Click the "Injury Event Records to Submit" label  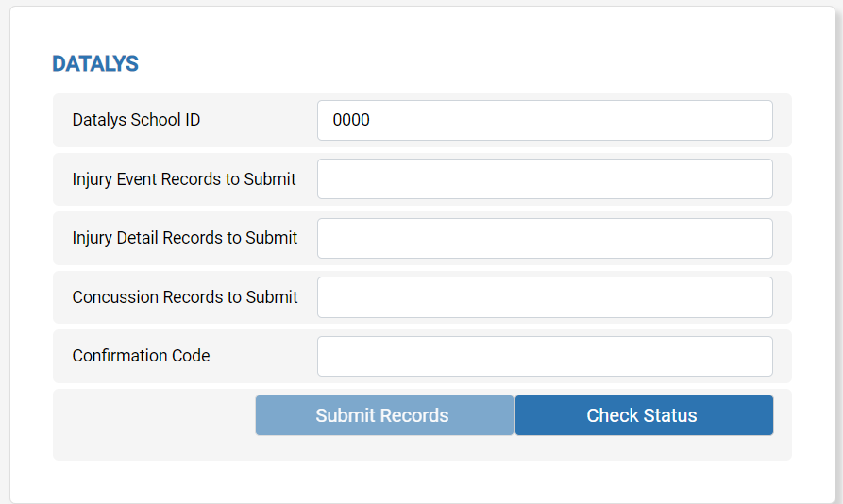pos(184,179)
